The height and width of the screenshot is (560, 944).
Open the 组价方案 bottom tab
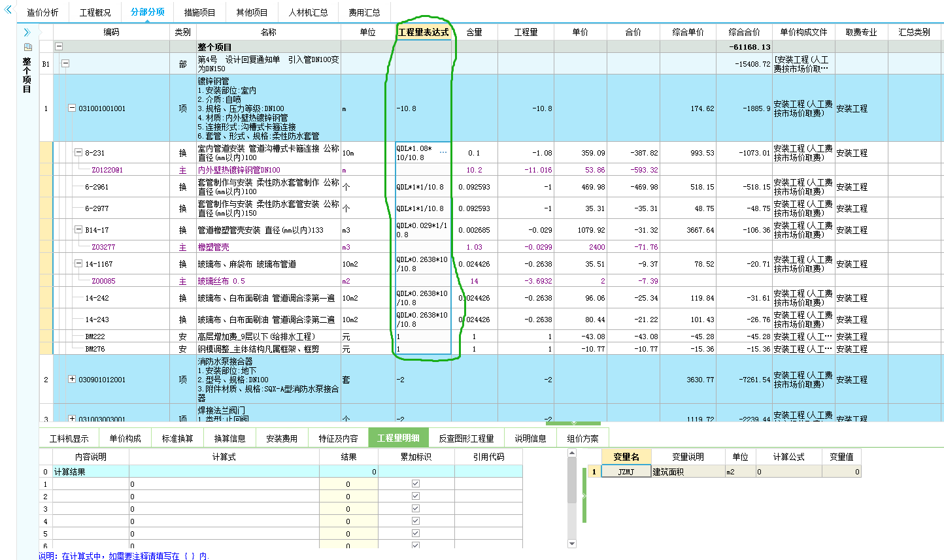tap(582, 438)
